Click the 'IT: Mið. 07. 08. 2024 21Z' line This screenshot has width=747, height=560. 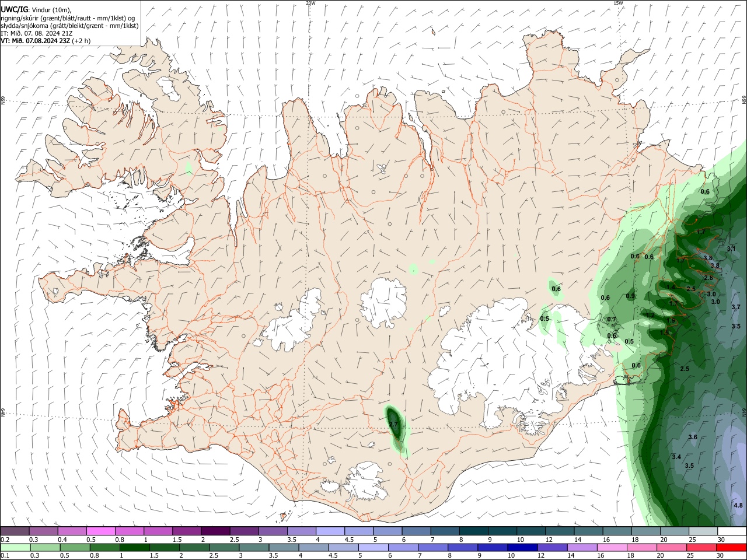pyautogui.click(x=36, y=33)
